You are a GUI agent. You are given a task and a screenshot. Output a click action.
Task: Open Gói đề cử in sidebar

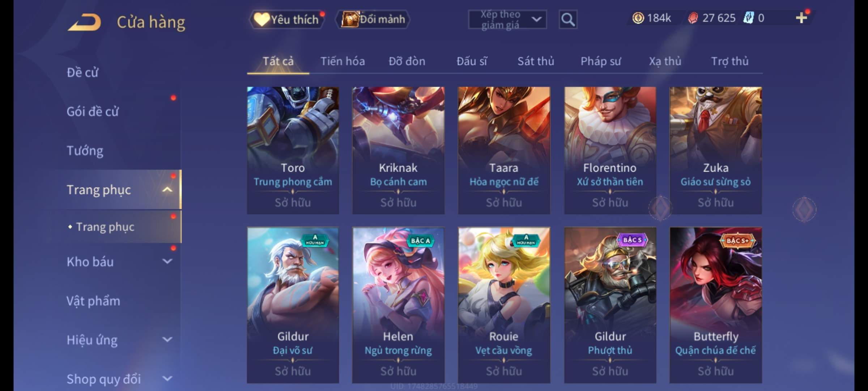93,112
